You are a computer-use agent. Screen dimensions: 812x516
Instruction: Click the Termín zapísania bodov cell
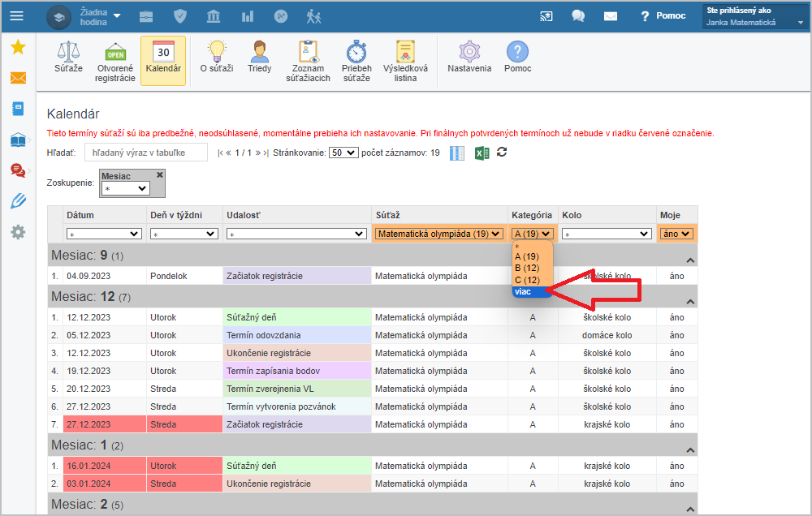pyautogui.click(x=296, y=371)
